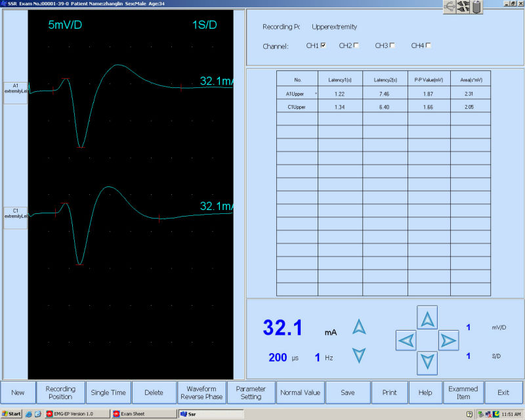Screen dimensions: 525x420
Task: Click the C1Upper latency2 value 6.40
Action: pyautogui.click(x=385, y=107)
